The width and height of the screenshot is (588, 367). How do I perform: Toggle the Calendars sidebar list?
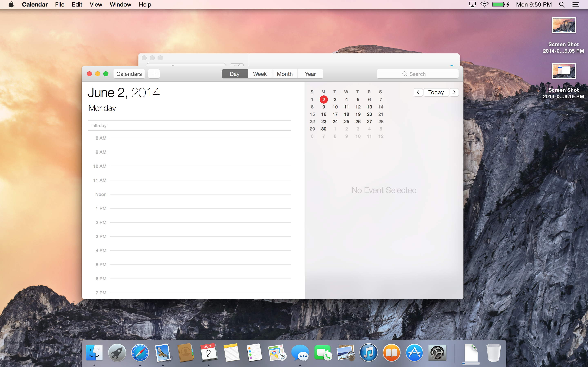[129, 74]
